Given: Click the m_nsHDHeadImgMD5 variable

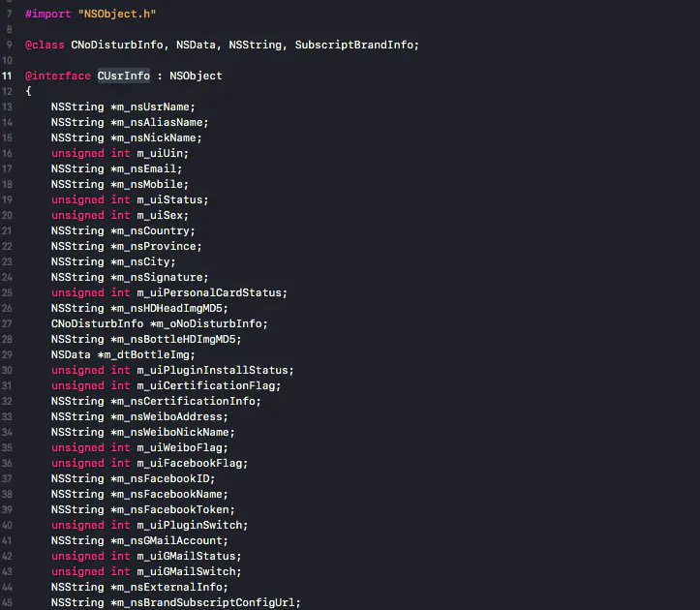Looking at the screenshot, I should point(170,308).
